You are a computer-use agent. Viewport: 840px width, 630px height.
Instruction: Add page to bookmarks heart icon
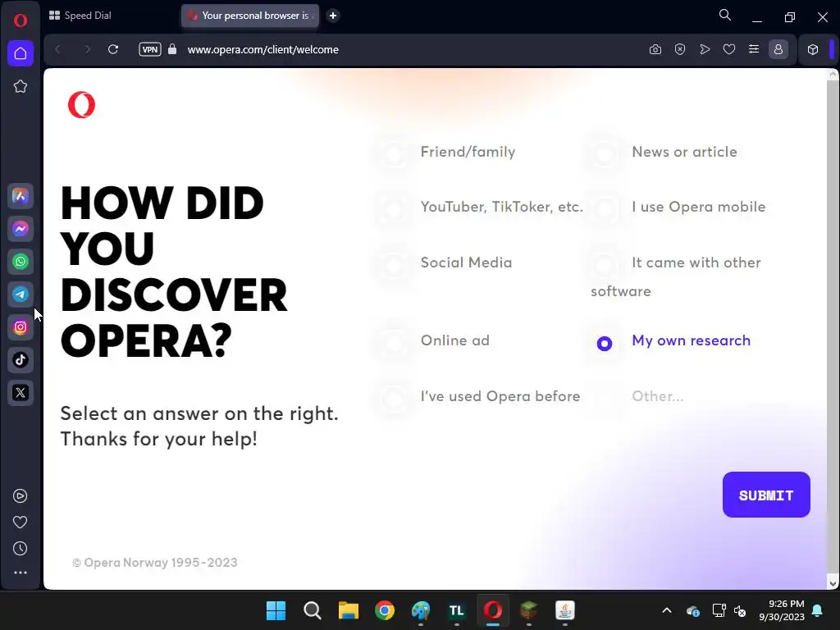click(x=729, y=49)
